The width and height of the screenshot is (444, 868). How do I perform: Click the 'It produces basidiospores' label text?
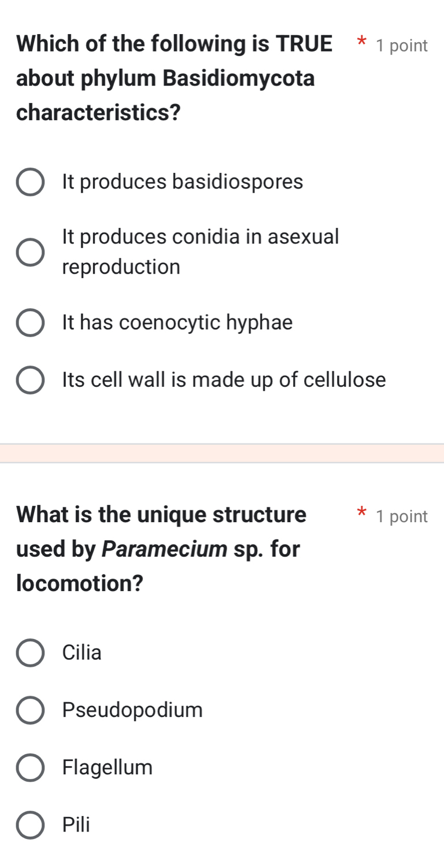[x=183, y=182]
